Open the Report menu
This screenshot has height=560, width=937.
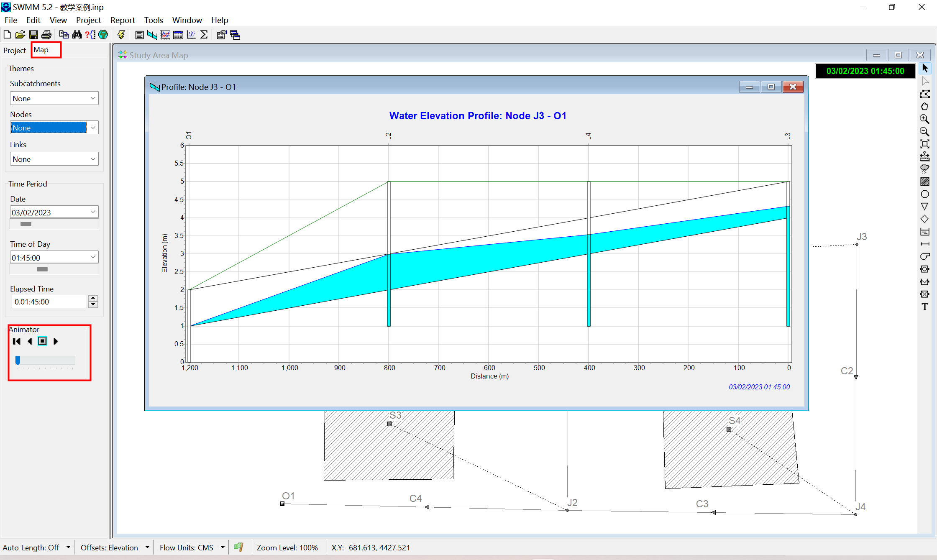(x=122, y=20)
